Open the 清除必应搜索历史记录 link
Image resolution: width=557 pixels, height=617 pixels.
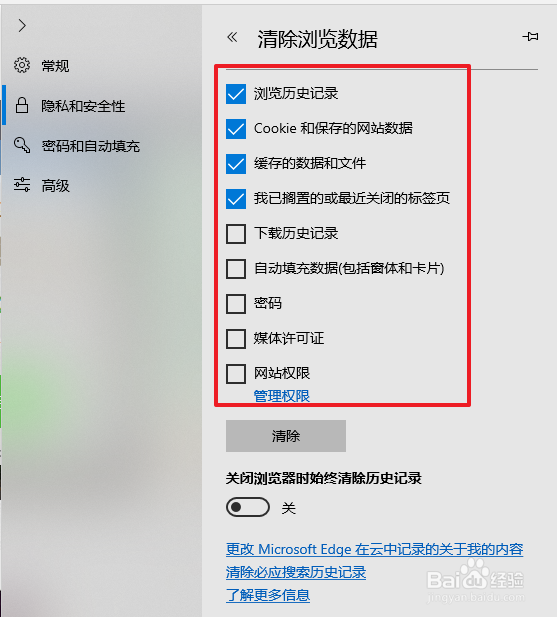[x=296, y=572]
